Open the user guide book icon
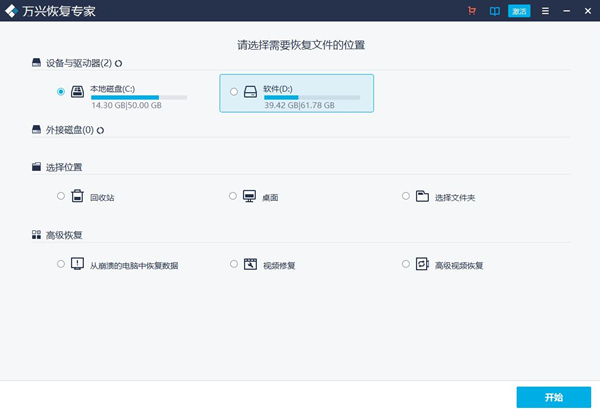This screenshot has width=600, height=413. tap(494, 11)
